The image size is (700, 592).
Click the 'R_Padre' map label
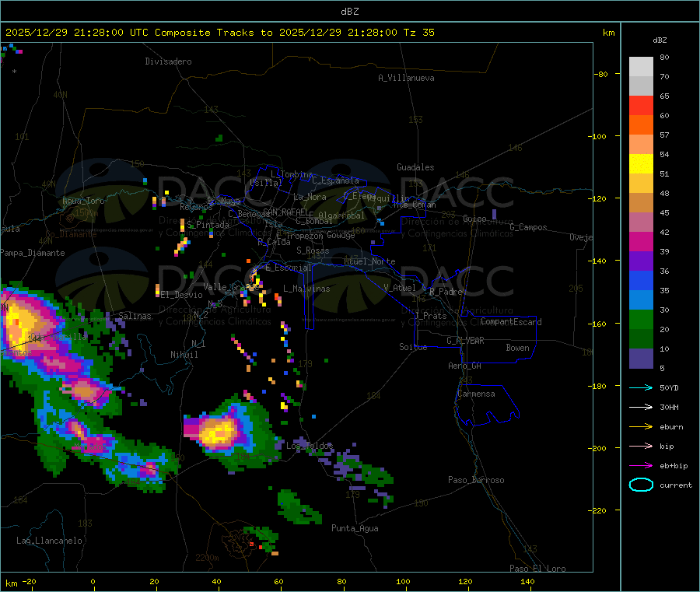446,292
